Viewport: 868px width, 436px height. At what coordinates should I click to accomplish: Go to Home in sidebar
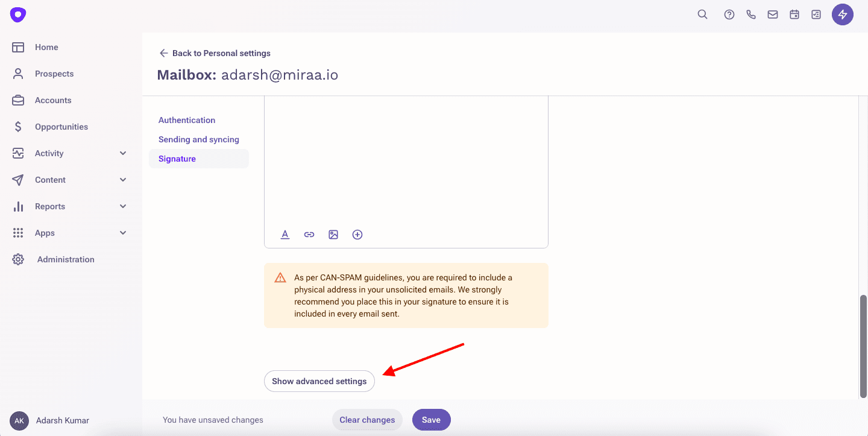click(46, 47)
